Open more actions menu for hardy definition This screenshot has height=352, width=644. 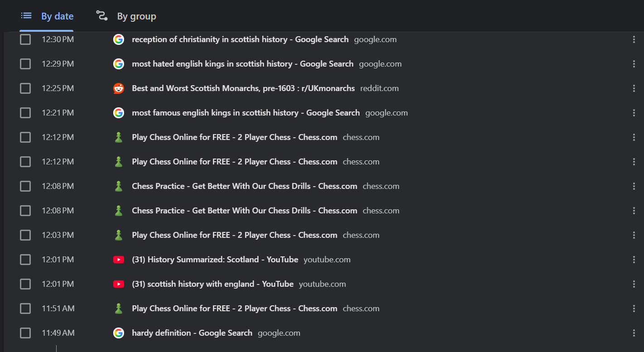pos(634,333)
